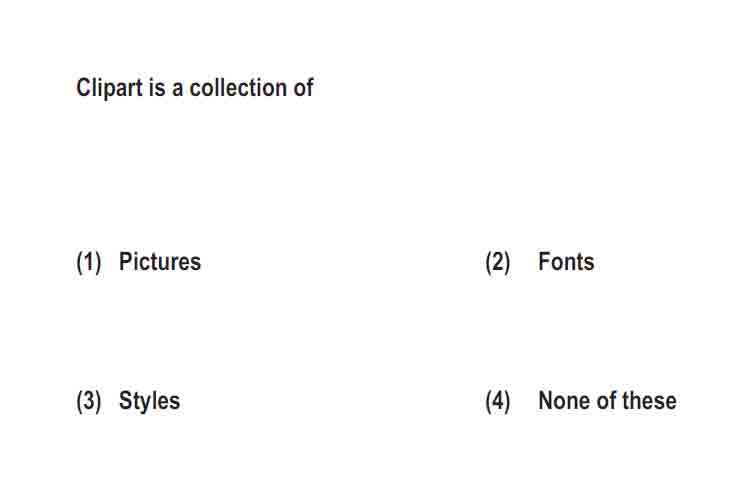Click the letter C starting Clipart
This screenshot has height=500, width=750.
83,88
